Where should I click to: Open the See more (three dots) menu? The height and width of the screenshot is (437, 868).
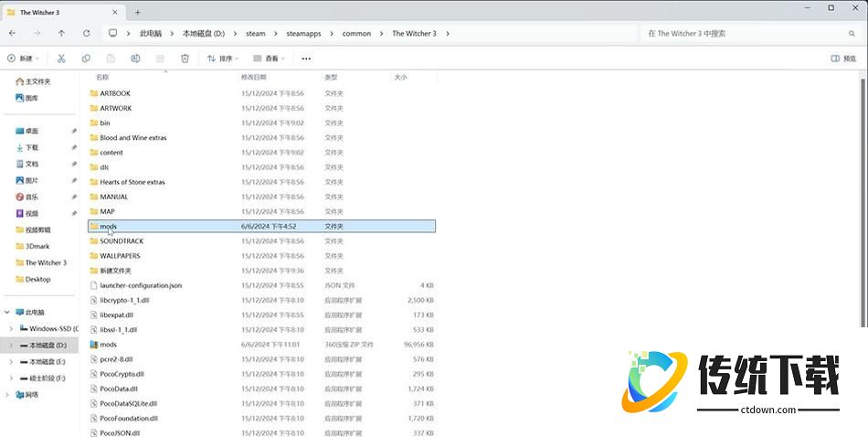[x=306, y=59]
